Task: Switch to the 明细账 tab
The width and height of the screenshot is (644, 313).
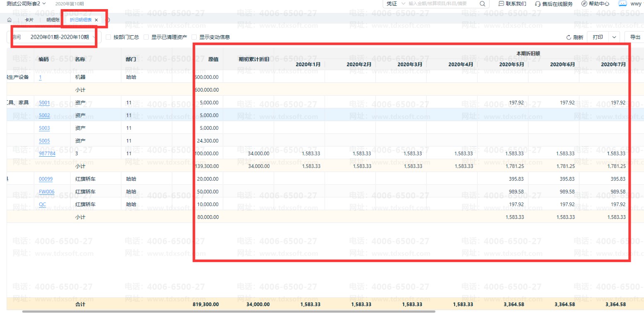Action: point(53,20)
